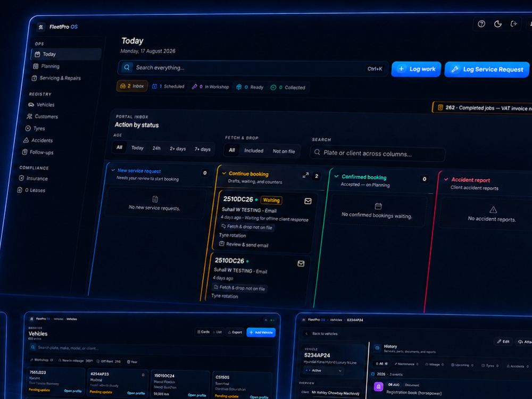The image size is (532, 399).
Task: Click the email icon on the second 2510DC26 card
Action: tap(301, 264)
